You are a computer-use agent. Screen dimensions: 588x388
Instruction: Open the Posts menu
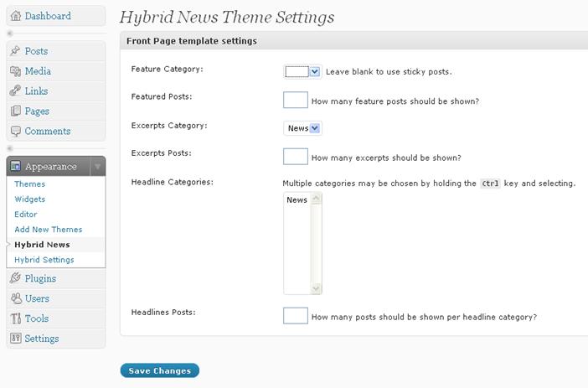(x=56, y=51)
